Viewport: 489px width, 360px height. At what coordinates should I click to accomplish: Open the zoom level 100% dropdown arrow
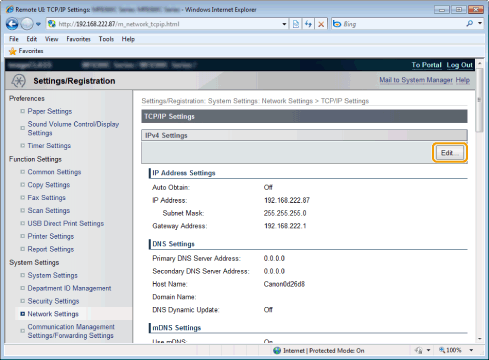(471, 350)
